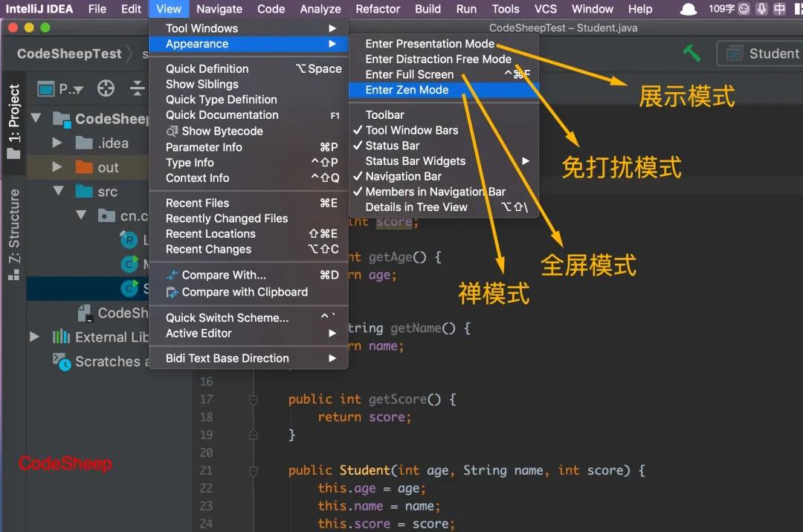
Task: Choose Recent Files menu item
Action: pos(248,203)
